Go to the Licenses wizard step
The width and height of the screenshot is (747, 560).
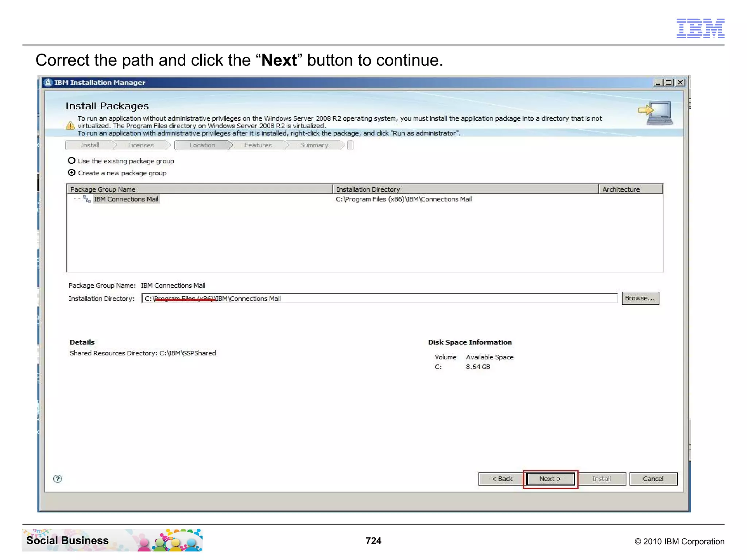pos(141,145)
